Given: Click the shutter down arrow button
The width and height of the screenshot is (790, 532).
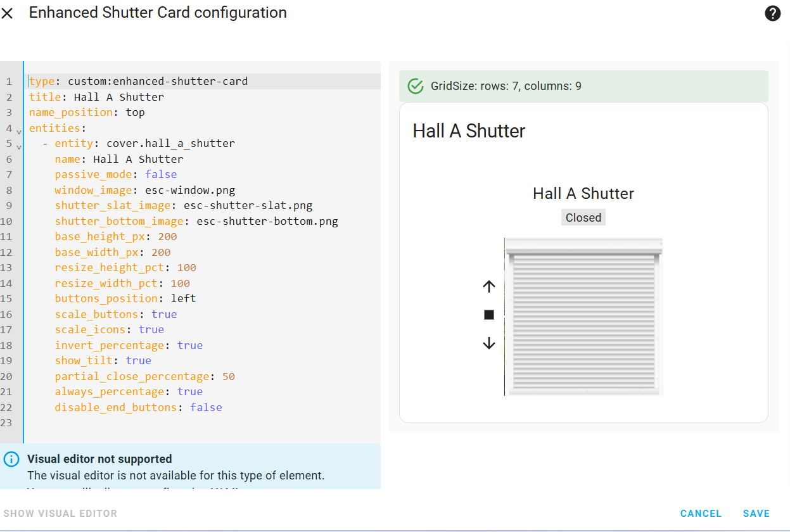Looking at the screenshot, I should tap(488, 343).
